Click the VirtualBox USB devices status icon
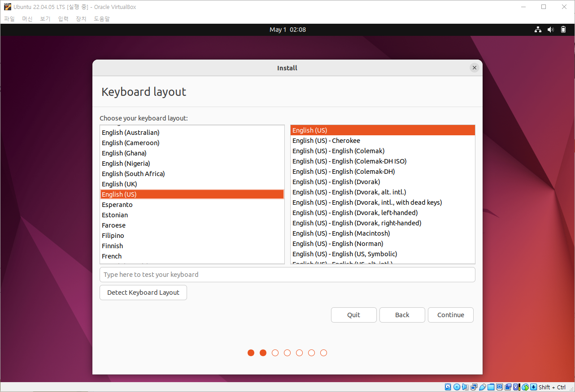This screenshot has width=575, height=392. [x=483, y=387]
